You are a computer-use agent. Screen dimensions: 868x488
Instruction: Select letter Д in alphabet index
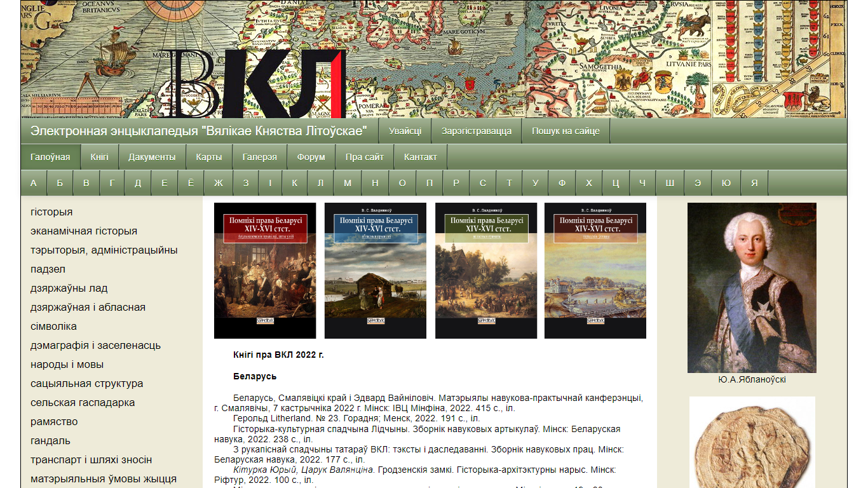[138, 183]
